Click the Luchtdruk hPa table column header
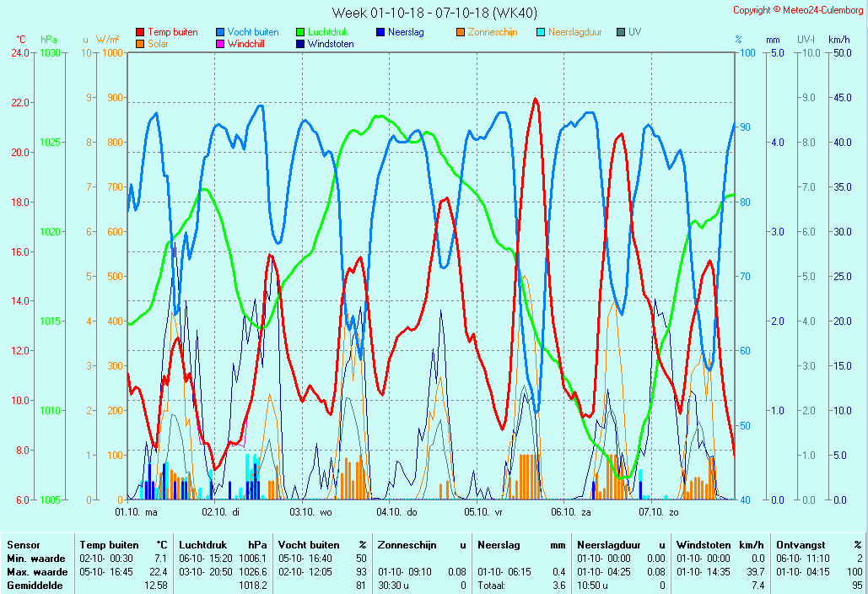The width and height of the screenshot is (868, 594). (223, 545)
